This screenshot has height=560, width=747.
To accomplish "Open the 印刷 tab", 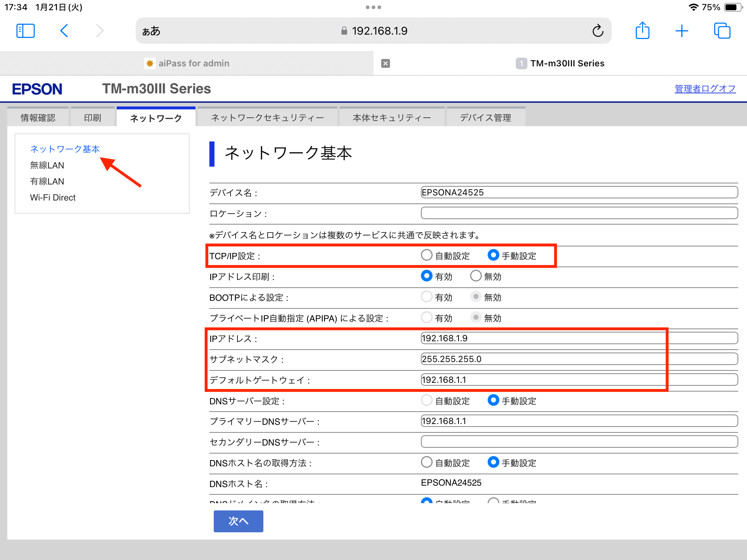I will pos(93,117).
